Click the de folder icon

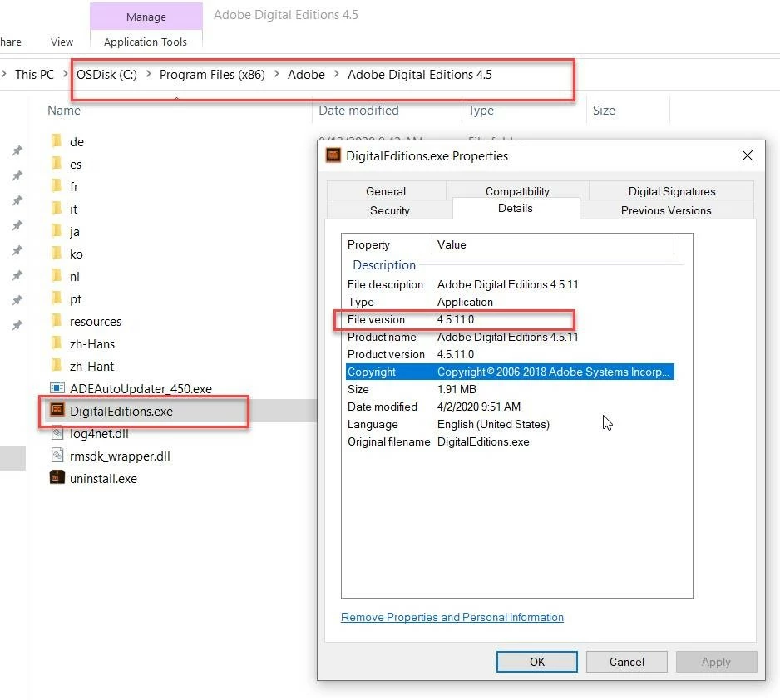(57, 141)
